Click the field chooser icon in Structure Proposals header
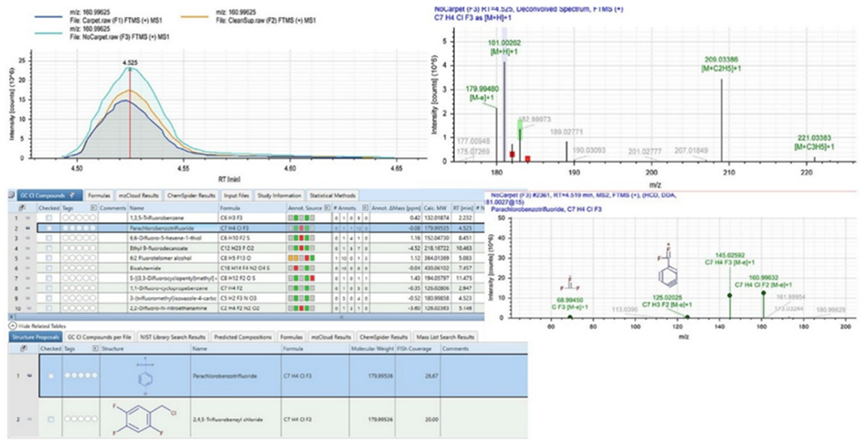 click(x=23, y=349)
